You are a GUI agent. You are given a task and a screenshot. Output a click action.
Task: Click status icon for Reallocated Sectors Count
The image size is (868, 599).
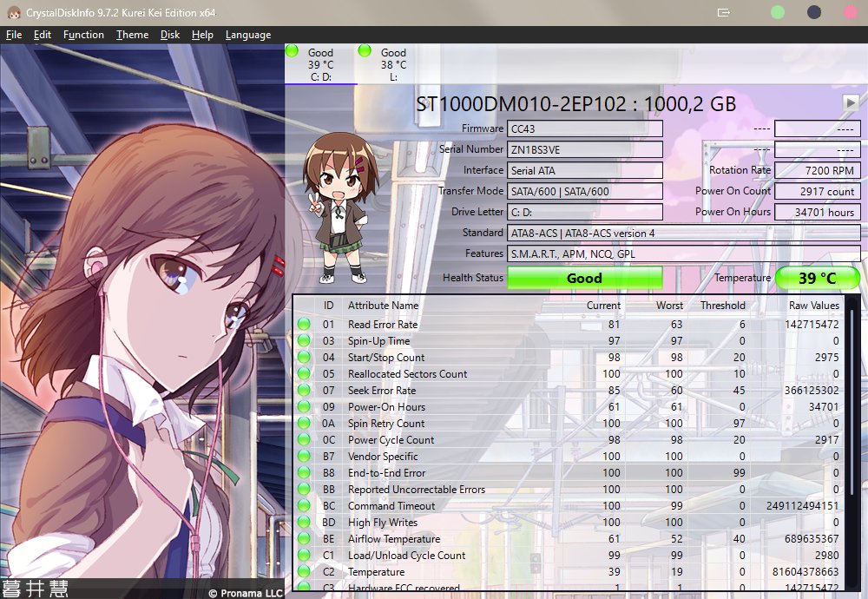pos(304,373)
